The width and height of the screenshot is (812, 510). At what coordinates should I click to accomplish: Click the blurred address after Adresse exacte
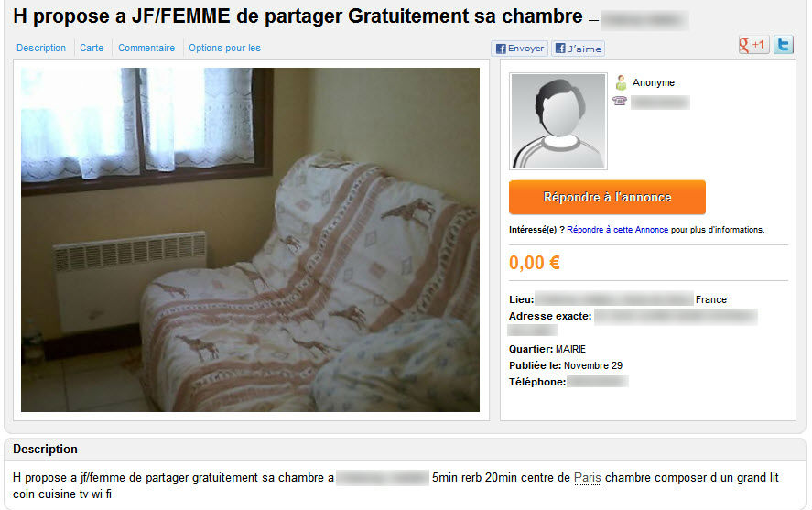click(x=676, y=317)
